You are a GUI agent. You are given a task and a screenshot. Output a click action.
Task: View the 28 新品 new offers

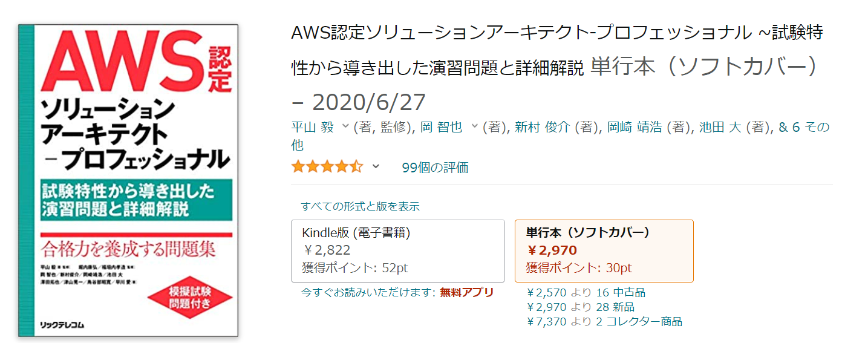pyautogui.click(x=615, y=307)
